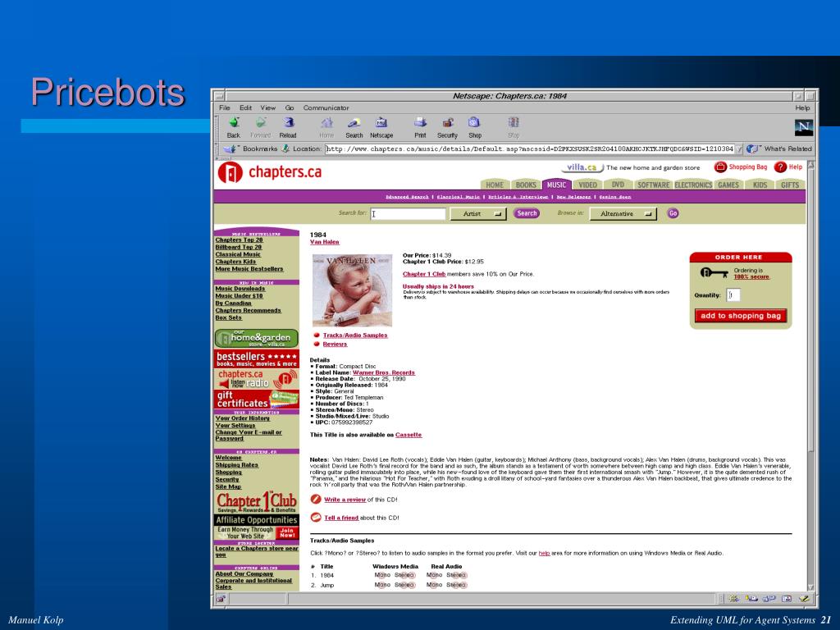This screenshot has height=630, width=840.
Task: Open the Communicator menu
Action: pyautogui.click(x=326, y=107)
